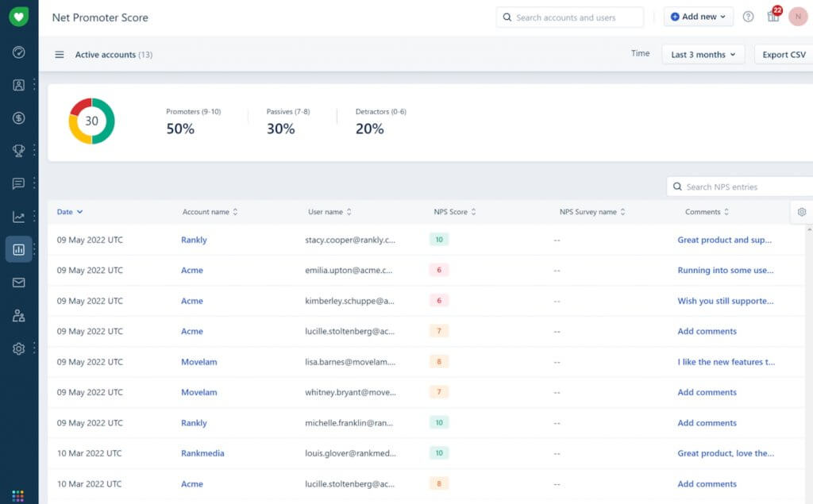This screenshot has width=813, height=504.
Task: Open the Active accounts hamburger menu
Action: pyautogui.click(x=60, y=54)
